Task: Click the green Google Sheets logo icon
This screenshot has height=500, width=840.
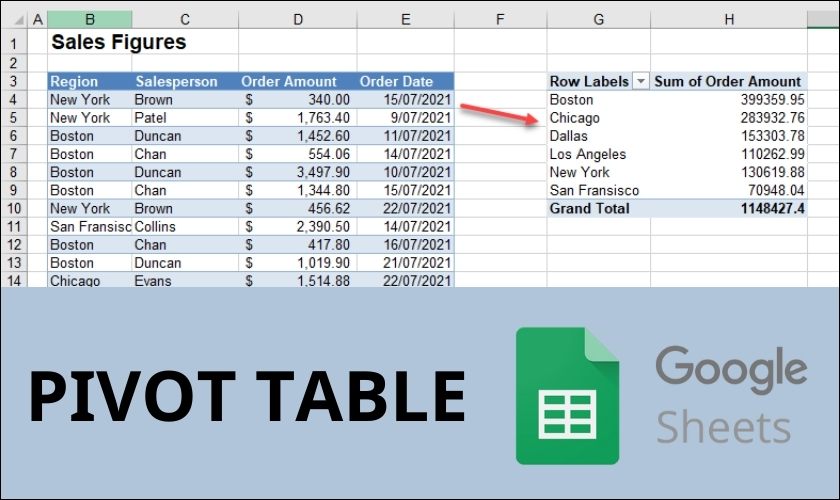Action: (x=567, y=395)
